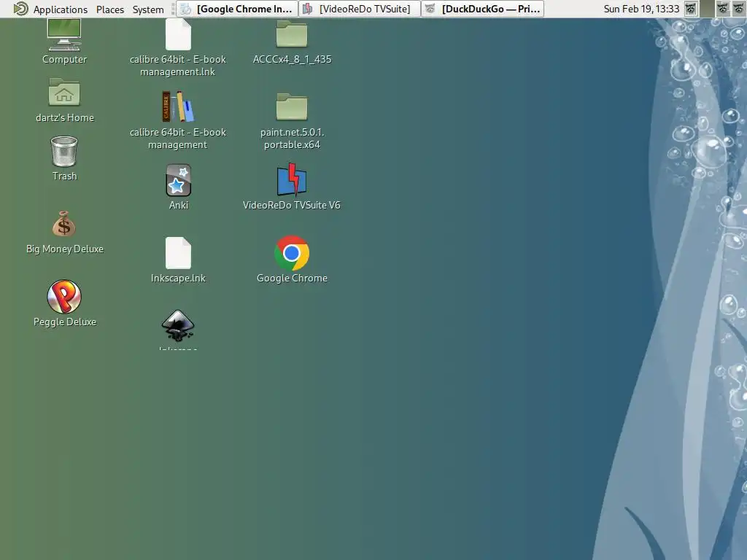Select the calibre books launcher icon
747x560 pixels.
point(178,106)
